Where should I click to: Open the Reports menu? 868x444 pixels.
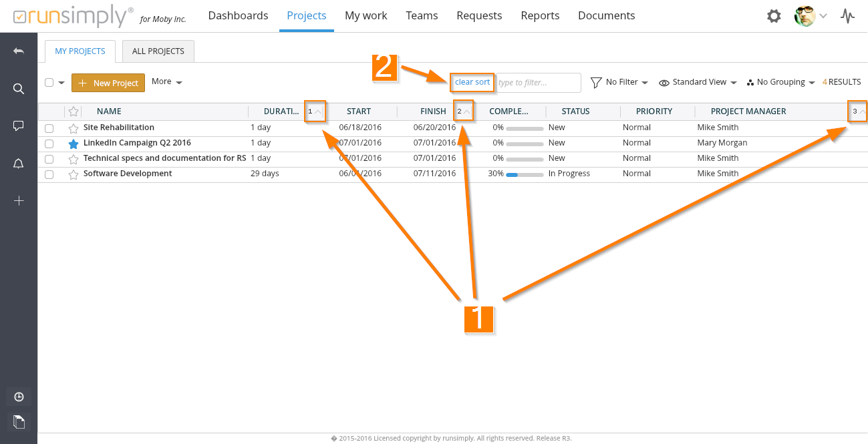coord(540,15)
